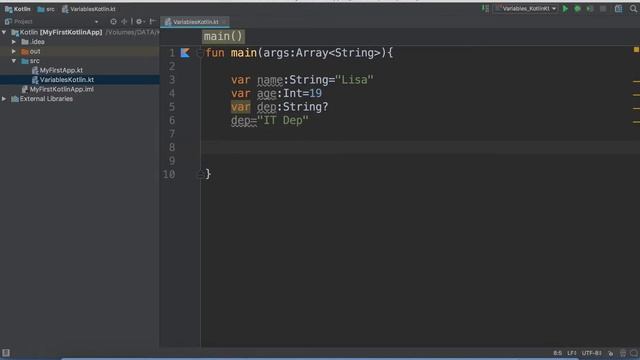640x360 pixels.
Task: Click the Kotlin run gutter icon on line 1
Action: [x=185, y=53]
